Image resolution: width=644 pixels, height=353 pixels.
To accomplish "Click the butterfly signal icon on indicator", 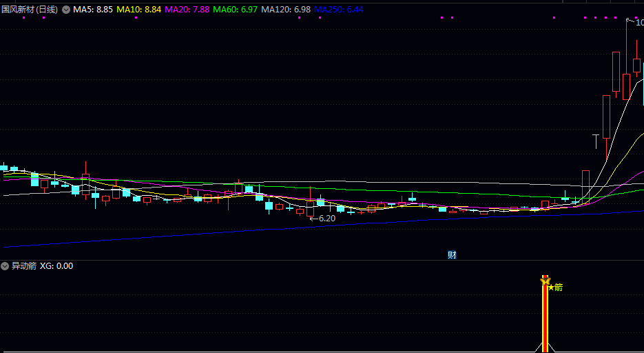I will pyautogui.click(x=545, y=281).
